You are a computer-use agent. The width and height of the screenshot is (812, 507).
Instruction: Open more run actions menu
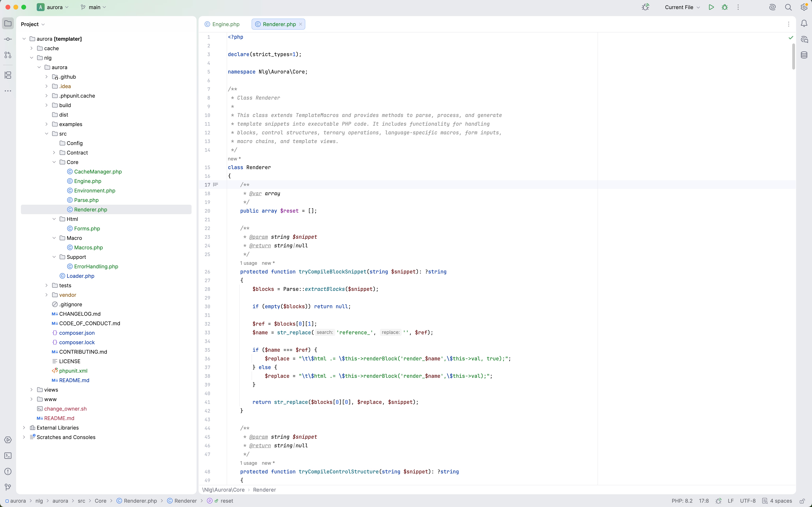tap(738, 7)
